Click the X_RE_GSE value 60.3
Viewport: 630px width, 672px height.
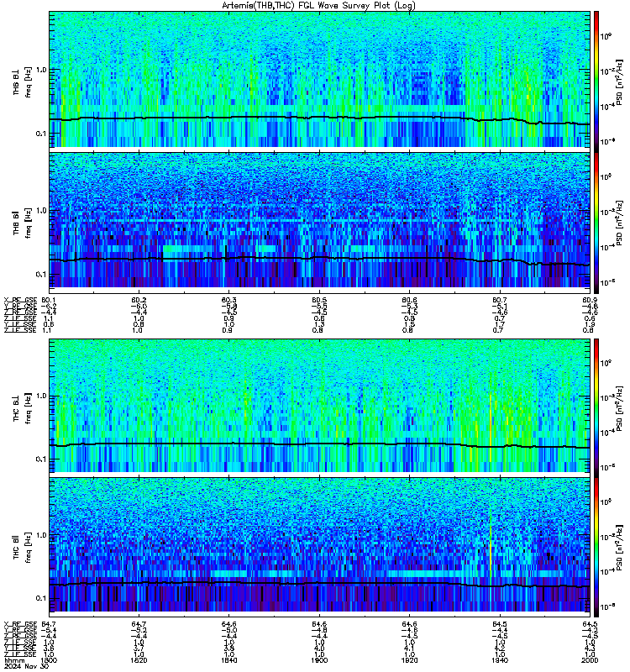tap(228, 300)
